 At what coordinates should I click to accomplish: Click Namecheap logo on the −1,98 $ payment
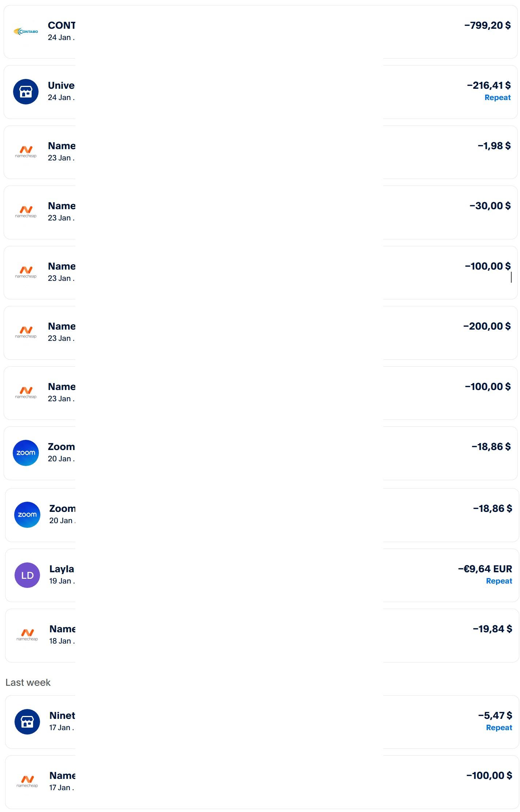click(26, 152)
